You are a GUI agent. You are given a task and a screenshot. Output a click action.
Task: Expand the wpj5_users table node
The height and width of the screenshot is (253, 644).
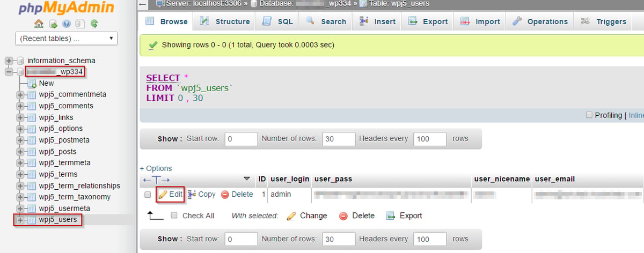(x=20, y=220)
